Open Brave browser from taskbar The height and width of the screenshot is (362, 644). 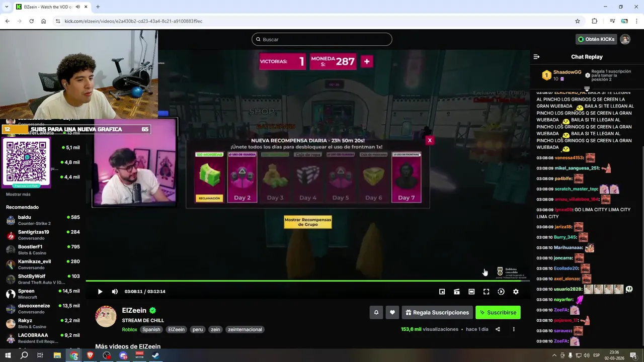pyautogui.click(x=91, y=355)
